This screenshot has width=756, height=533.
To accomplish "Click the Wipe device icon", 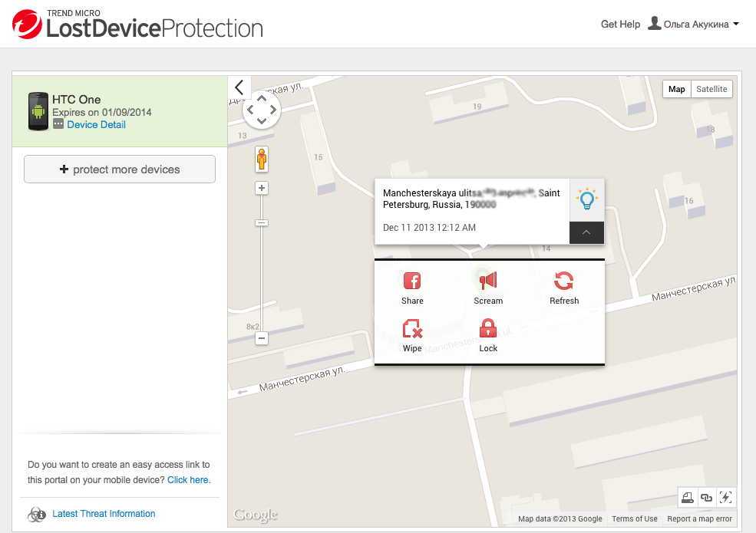I will pos(412,330).
